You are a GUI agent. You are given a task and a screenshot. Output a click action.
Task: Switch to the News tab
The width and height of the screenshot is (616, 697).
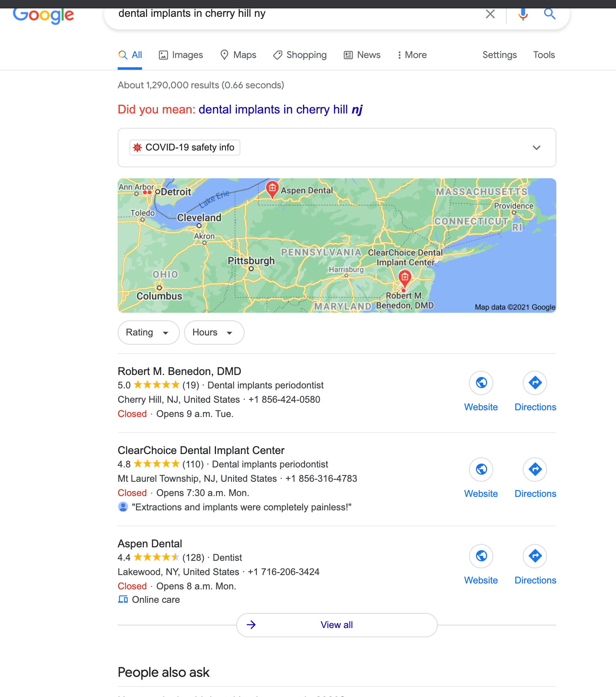pos(362,55)
